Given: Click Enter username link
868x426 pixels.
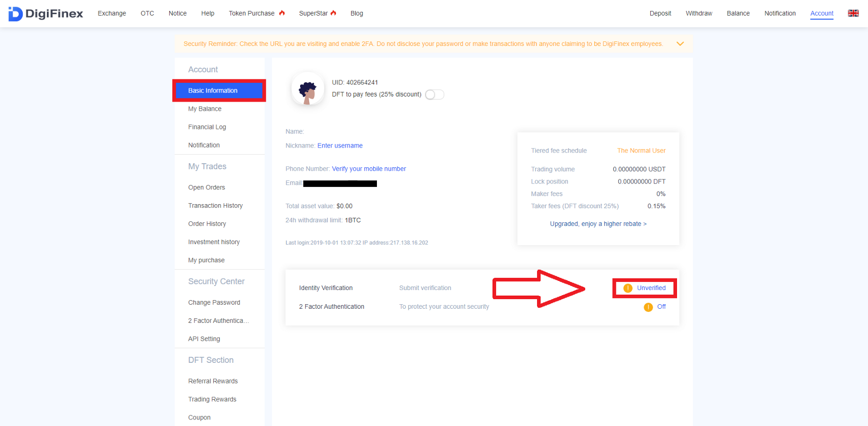Looking at the screenshot, I should click(x=340, y=146).
